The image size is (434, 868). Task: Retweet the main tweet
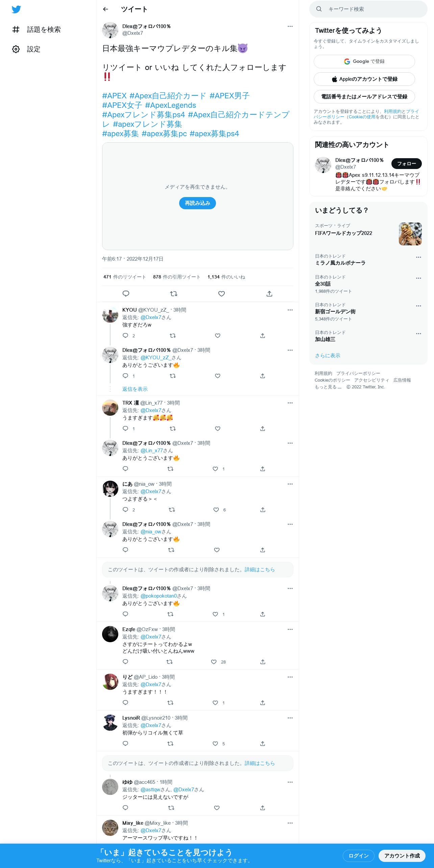174,294
